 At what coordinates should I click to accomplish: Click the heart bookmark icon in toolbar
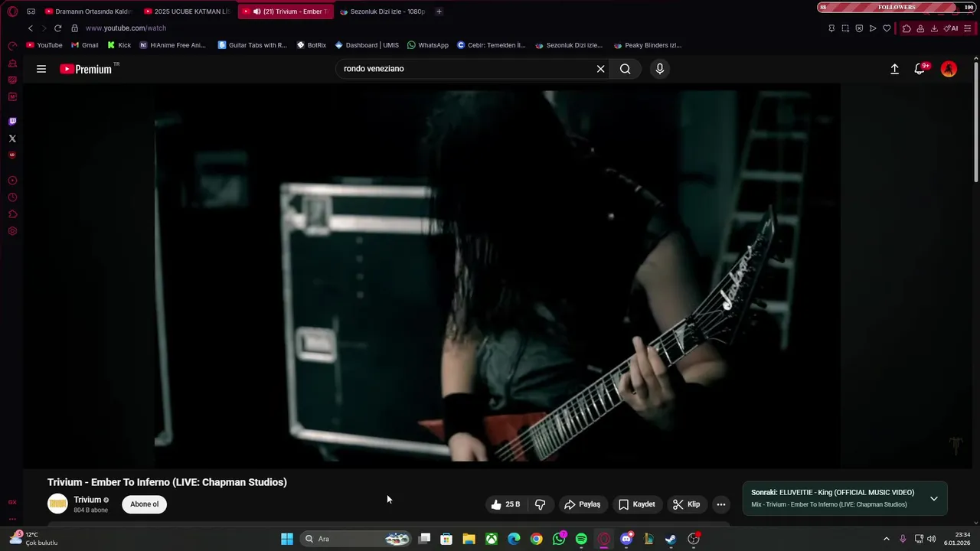click(x=887, y=28)
